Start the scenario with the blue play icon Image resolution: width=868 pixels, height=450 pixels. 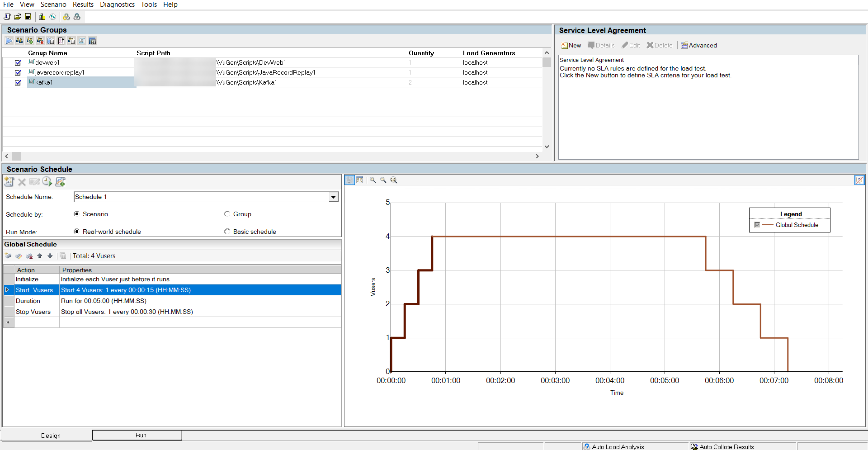(x=9, y=41)
